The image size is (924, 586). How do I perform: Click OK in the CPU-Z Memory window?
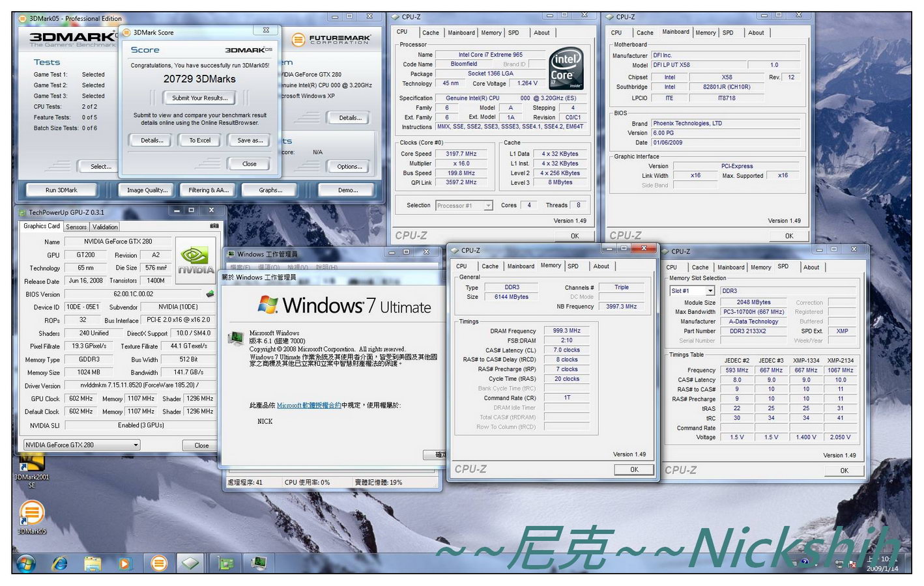pyautogui.click(x=634, y=469)
